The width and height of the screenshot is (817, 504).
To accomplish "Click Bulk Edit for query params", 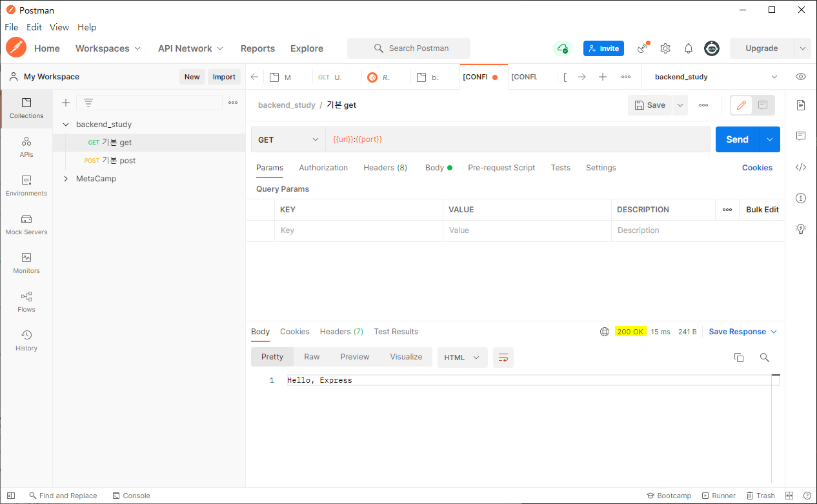I will click(x=762, y=210).
